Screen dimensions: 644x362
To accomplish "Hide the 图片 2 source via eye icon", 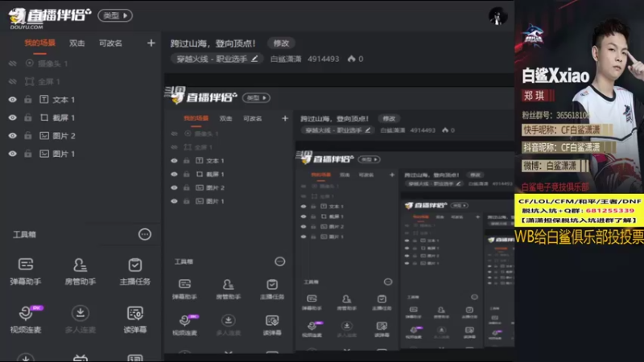I will (13, 135).
